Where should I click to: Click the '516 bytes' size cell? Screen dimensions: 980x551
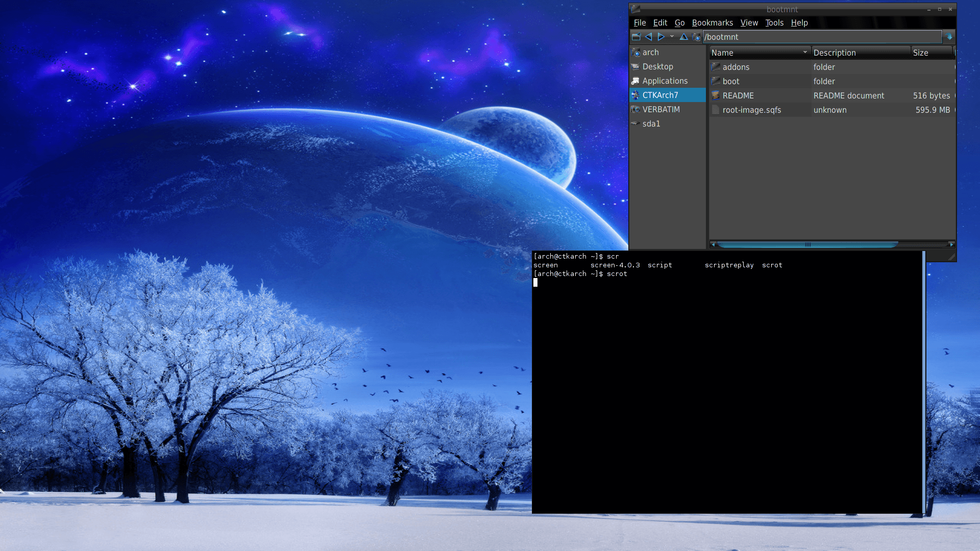point(931,95)
